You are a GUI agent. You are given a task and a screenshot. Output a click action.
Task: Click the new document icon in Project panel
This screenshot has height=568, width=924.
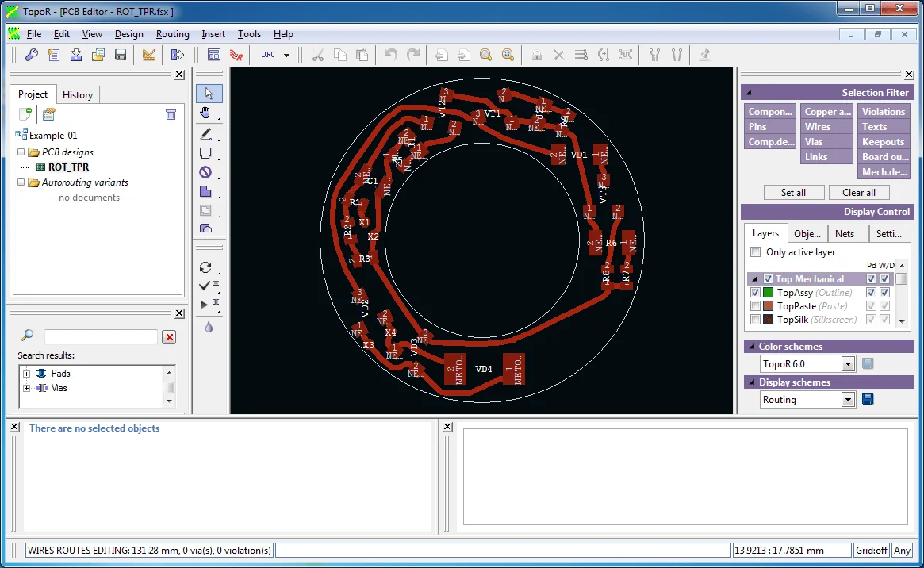25,114
